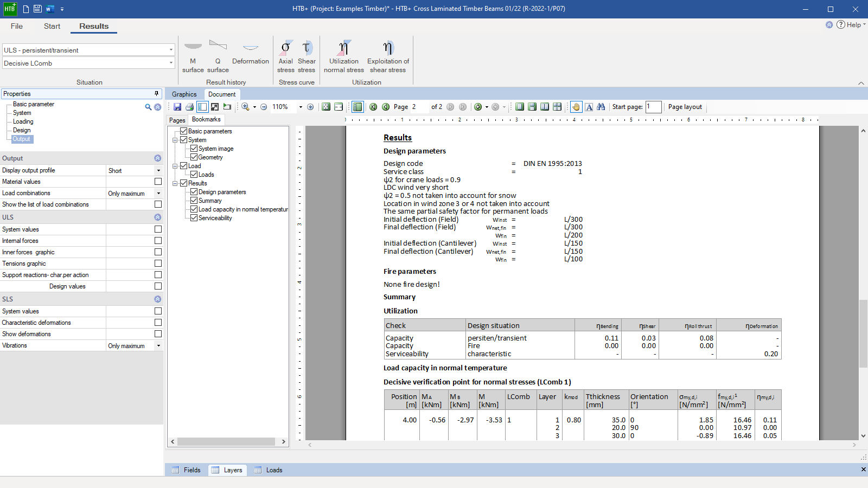Viewport: 868px width, 488px height.
Task: Zoom out with the minus circle icon
Action: (x=264, y=107)
